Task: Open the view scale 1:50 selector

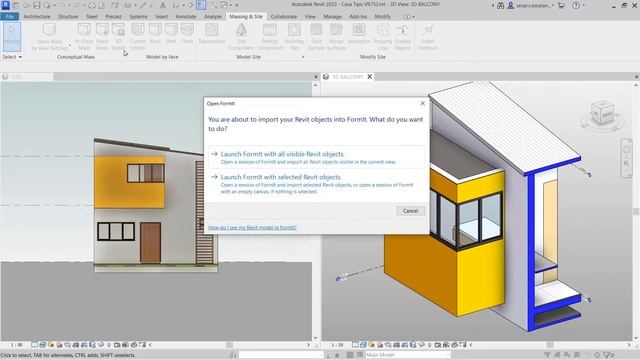Action: 17,345
